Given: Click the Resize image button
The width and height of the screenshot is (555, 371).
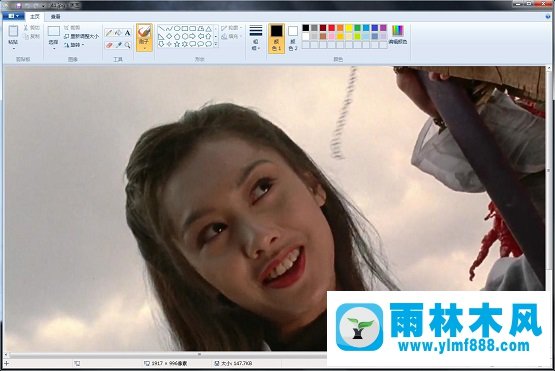Looking at the screenshot, I should (x=81, y=36).
